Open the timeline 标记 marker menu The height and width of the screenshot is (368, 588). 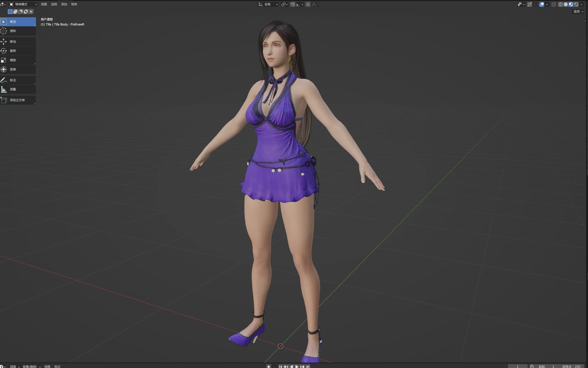(x=57, y=366)
